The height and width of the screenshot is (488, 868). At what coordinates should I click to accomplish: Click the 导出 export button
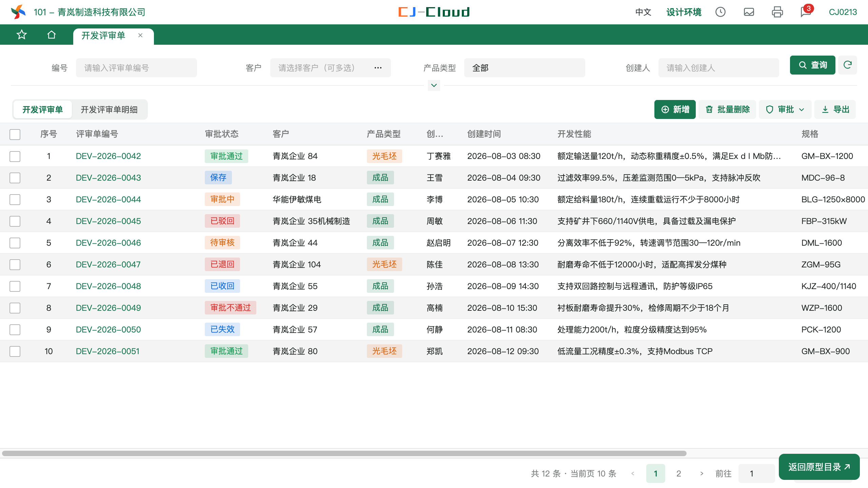coord(835,109)
